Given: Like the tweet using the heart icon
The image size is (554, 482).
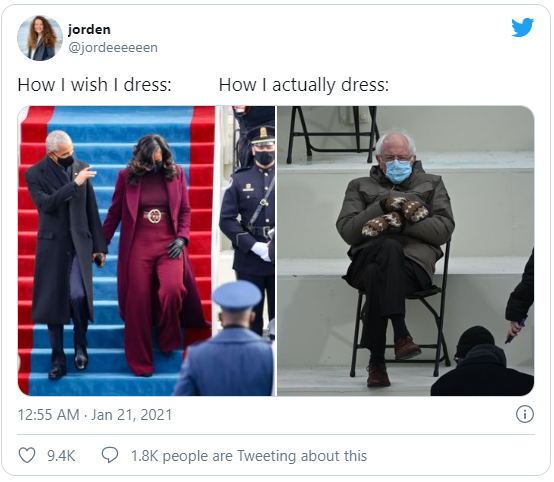Looking at the screenshot, I should point(27,455).
